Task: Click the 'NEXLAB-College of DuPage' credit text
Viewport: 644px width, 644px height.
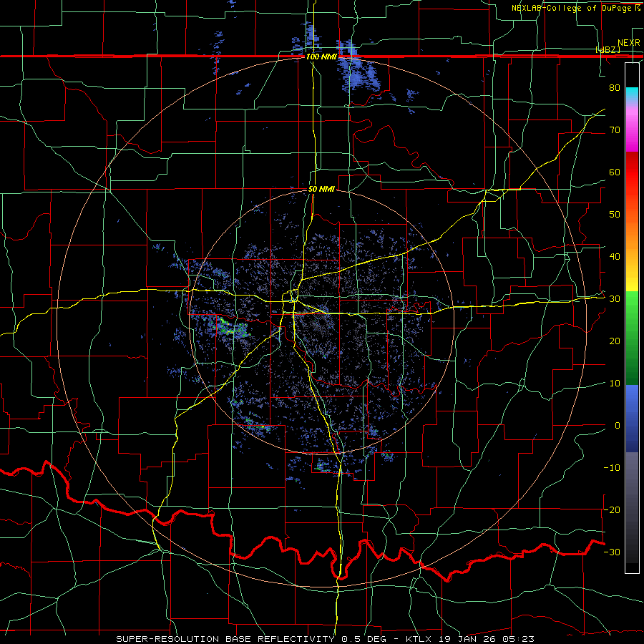Action: [572, 8]
